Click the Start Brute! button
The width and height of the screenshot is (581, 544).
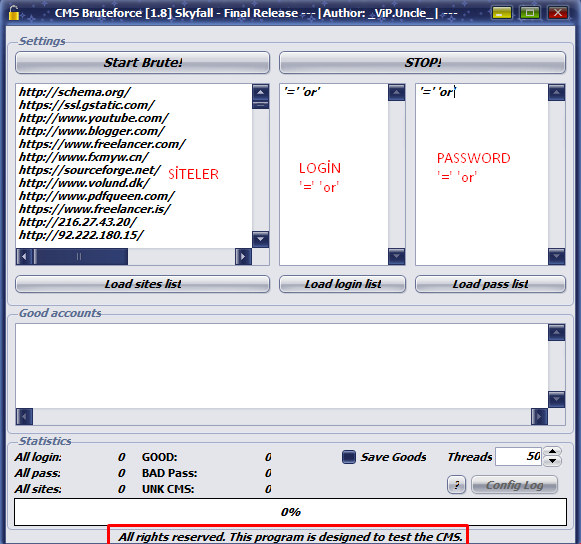(143, 63)
